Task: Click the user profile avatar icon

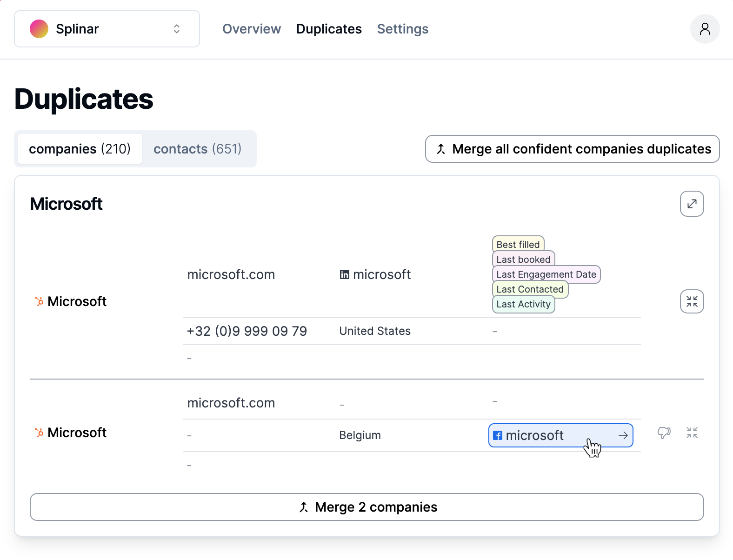Action: (705, 29)
